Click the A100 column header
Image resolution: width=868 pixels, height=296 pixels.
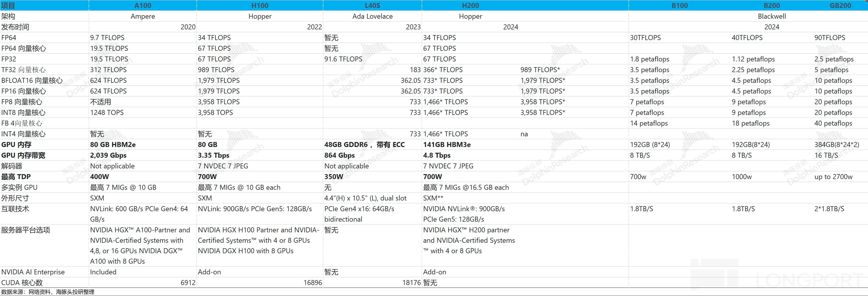143,5
